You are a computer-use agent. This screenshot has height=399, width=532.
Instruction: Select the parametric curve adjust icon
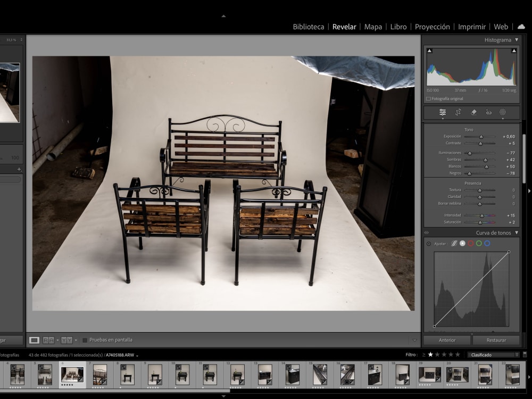[x=454, y=243]
